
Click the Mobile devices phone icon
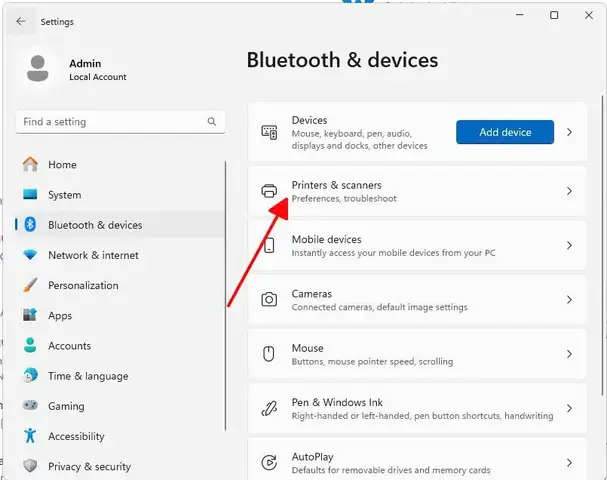pos(269,245)
